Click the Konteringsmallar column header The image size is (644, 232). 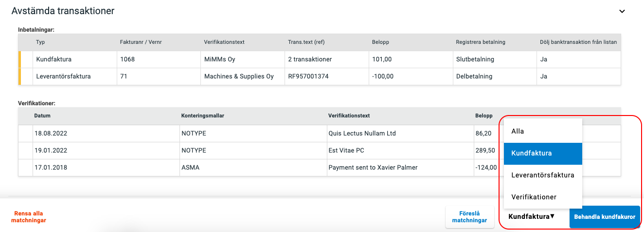click(x=202, y=116)
